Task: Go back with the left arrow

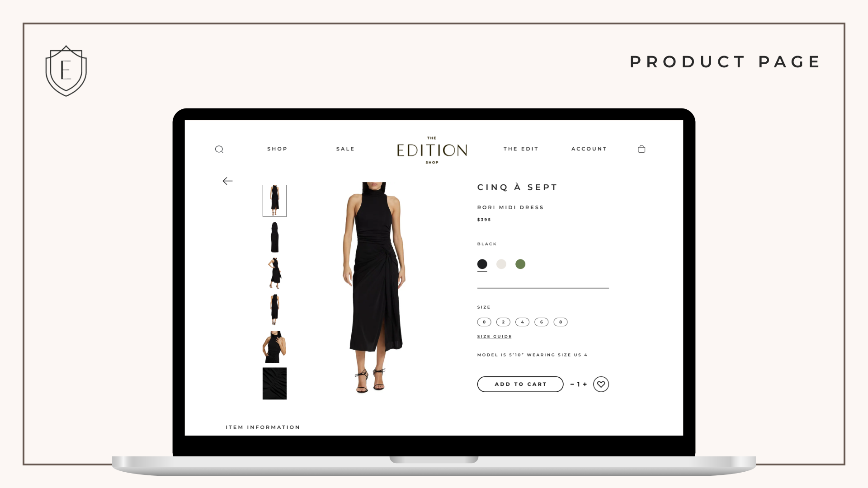Action: 227,181
